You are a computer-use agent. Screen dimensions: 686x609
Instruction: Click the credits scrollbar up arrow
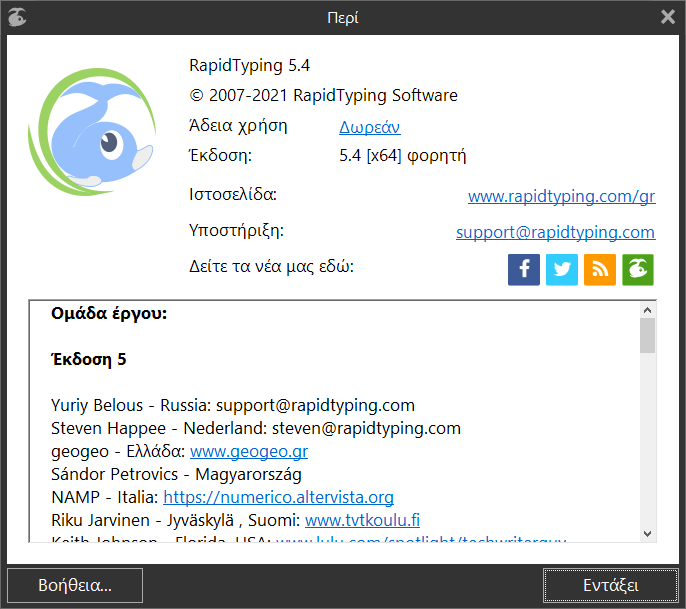[648, 310]
